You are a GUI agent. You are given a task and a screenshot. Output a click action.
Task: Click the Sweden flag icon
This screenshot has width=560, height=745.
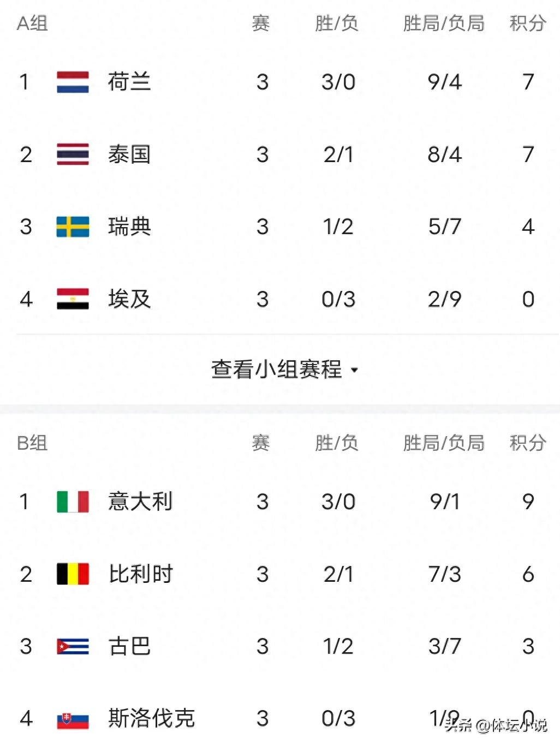73,227
